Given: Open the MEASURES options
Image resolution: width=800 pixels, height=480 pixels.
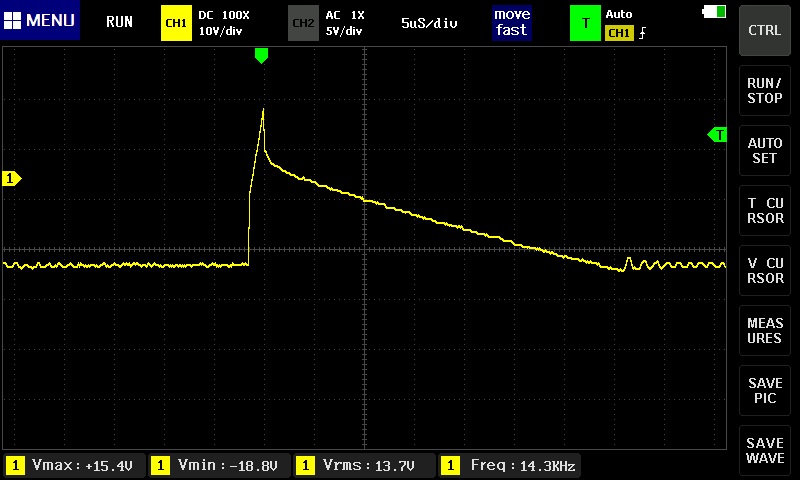Looking at the screenshot, I should [765, 331].
